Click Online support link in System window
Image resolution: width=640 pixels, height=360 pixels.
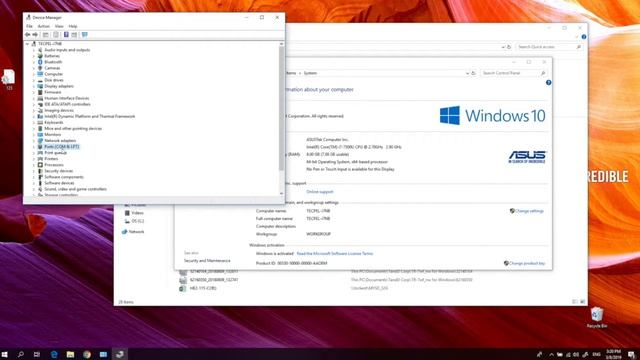tap(320, 192)
